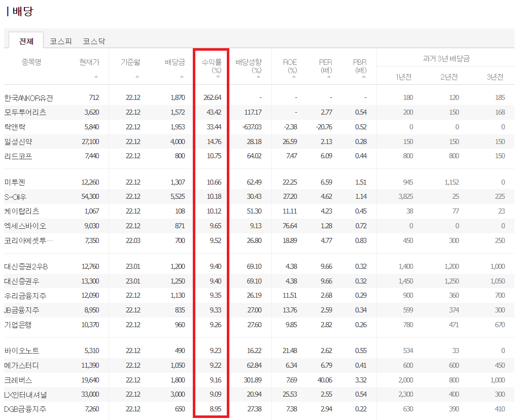Click the 종목명 column header
517x420 pixels.
[31, 62]
